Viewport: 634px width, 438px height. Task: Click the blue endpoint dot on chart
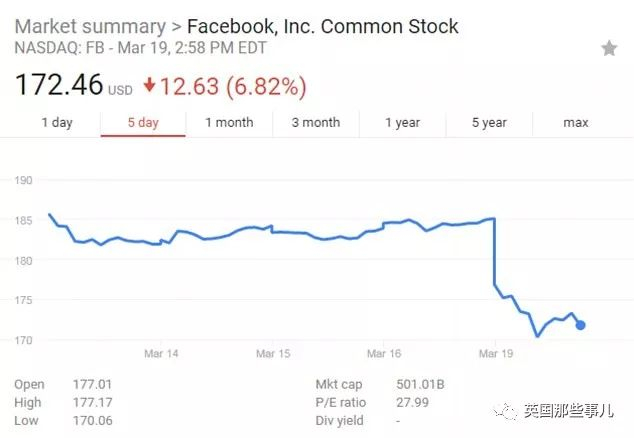point(581,325)
